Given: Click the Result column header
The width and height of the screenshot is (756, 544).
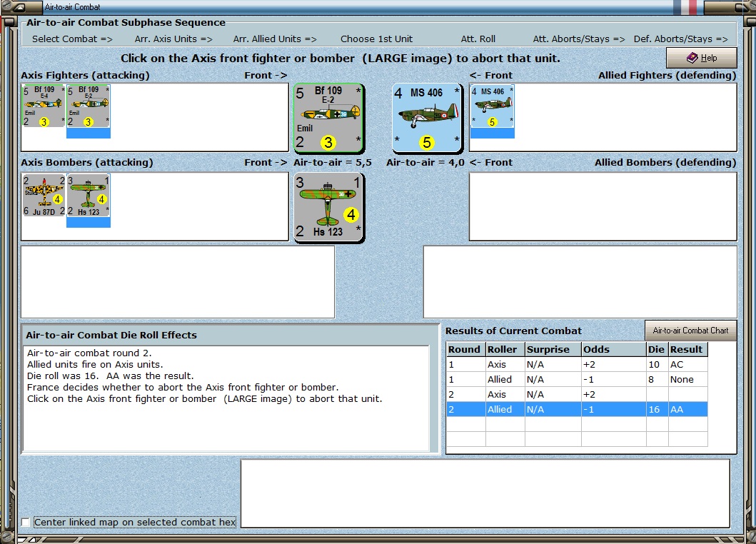Looking at the screenshot, I should [687, 350].
